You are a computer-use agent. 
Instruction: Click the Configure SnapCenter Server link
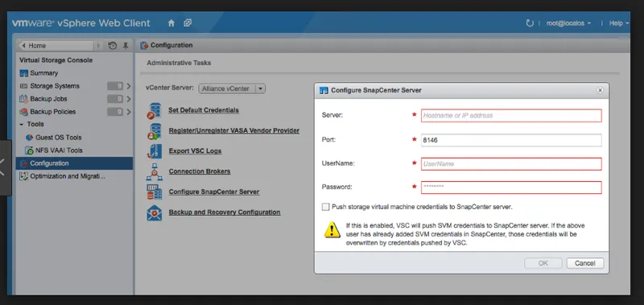[214, 192]
